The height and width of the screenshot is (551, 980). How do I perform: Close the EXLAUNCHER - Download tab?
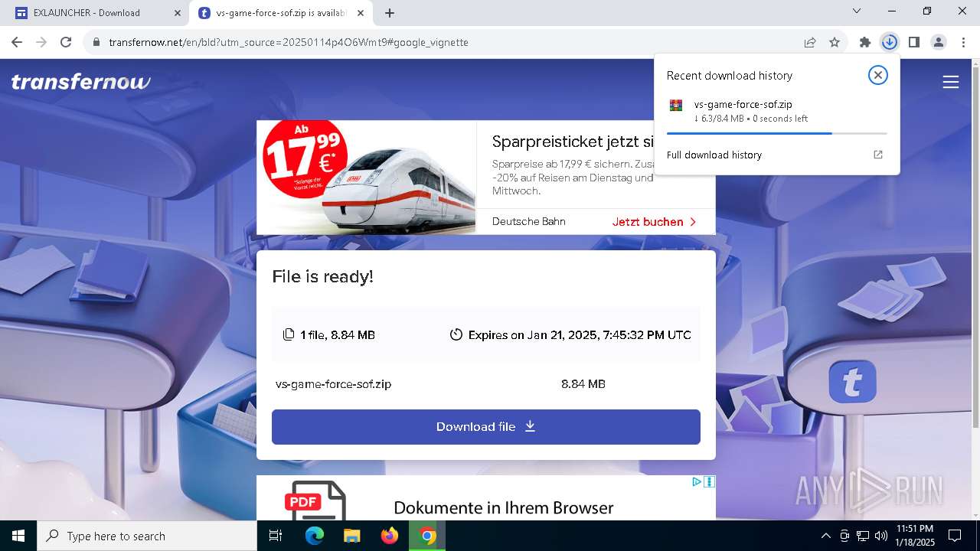coord(178,12)
